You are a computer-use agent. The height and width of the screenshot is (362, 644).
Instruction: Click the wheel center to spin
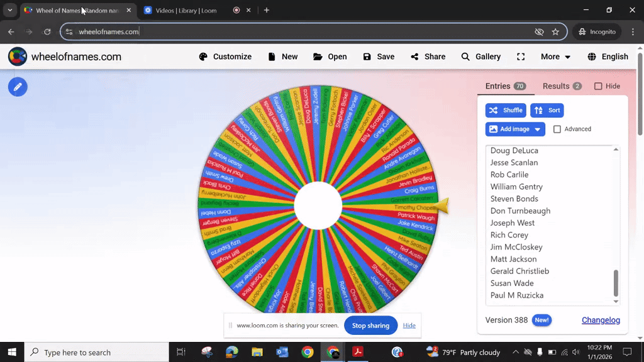(x=318, y=206)
